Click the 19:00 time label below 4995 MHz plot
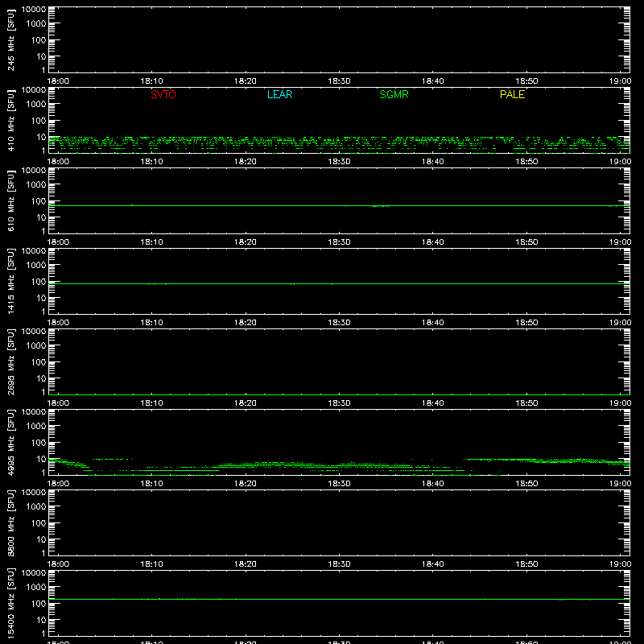The image size is (644, 644). (x=620, y=484)
